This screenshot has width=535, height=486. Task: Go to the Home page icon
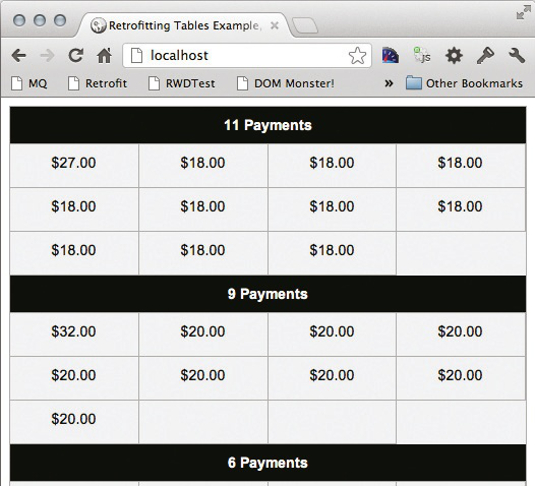click(x=104, y=55)
